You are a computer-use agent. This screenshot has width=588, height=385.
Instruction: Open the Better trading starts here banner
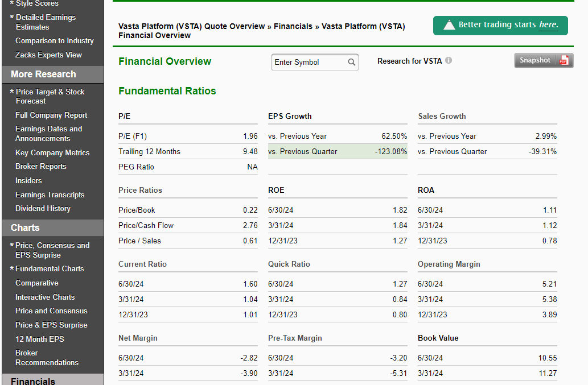500,26
